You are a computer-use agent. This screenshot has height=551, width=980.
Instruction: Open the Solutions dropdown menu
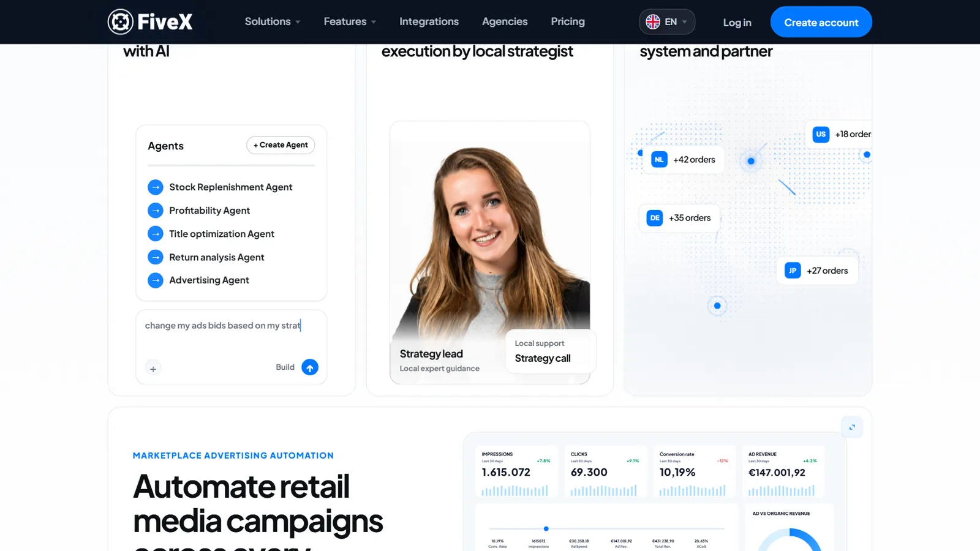click(x=273, y=21)
